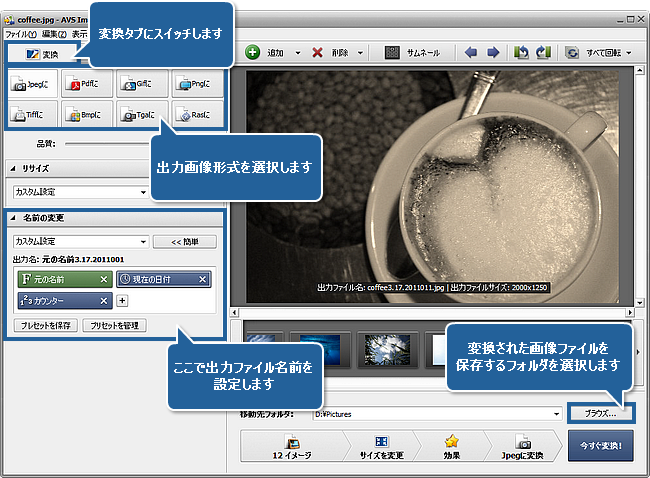Click the previous image left arrow
650x478 pixels.
471,52
